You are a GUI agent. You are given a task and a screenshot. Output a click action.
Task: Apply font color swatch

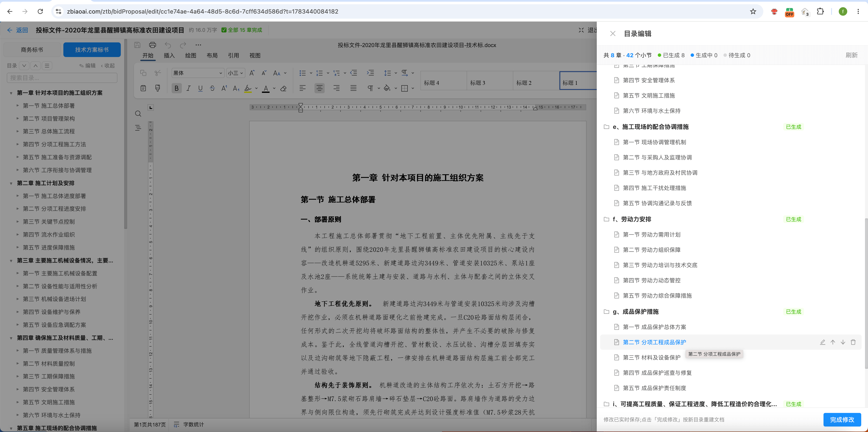(266, 88)
